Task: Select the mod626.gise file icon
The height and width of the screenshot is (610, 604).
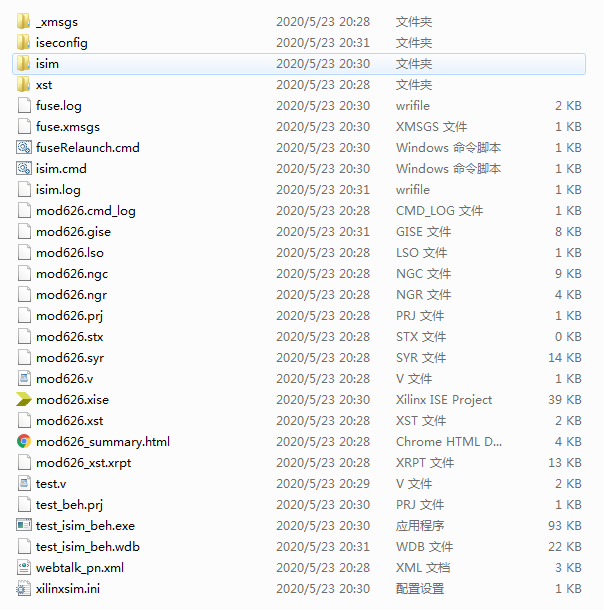Action: (x=24, y=231)
